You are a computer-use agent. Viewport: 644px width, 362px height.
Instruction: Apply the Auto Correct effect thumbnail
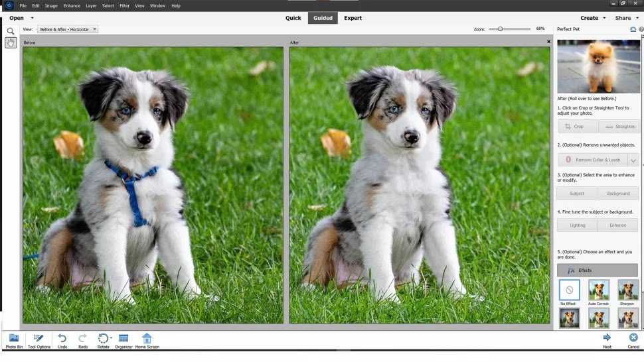click(x=598, y=290)
